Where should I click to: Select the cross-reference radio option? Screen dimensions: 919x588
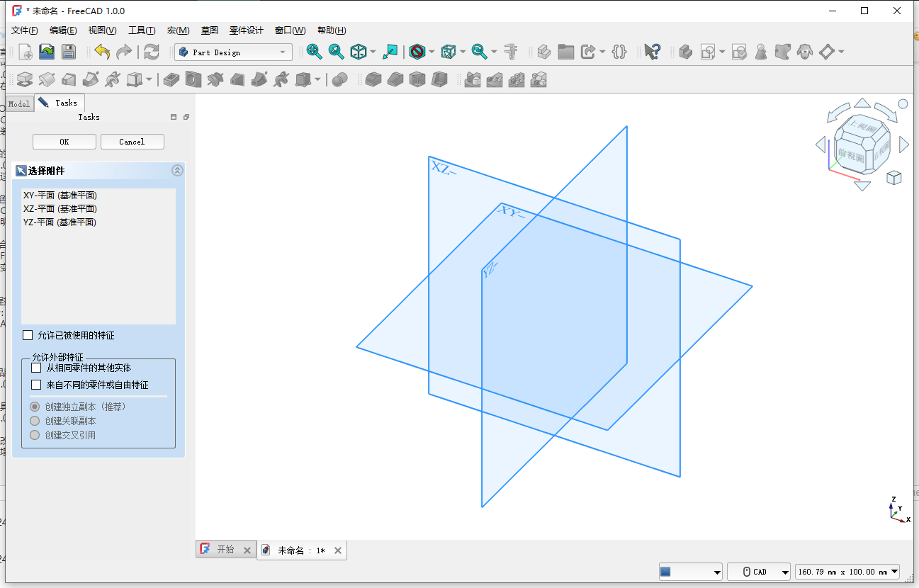pos(35,435)
